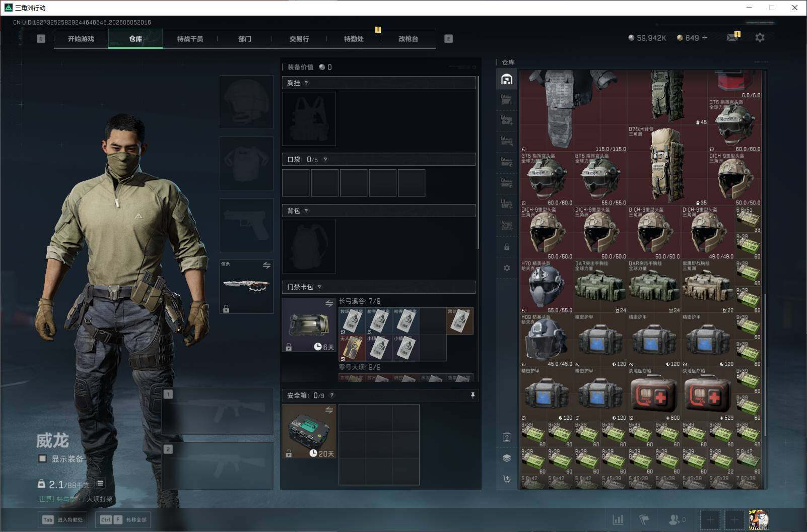Select the D7战术背包 item in warehouse
The height and width of the screenshot is (532, 807).
(667, 165)
